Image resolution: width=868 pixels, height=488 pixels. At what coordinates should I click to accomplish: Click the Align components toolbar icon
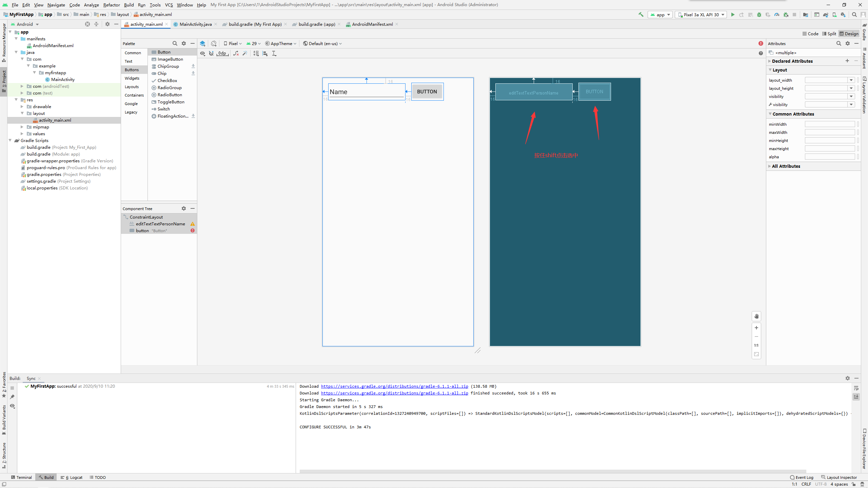click(x=265, y=53)
